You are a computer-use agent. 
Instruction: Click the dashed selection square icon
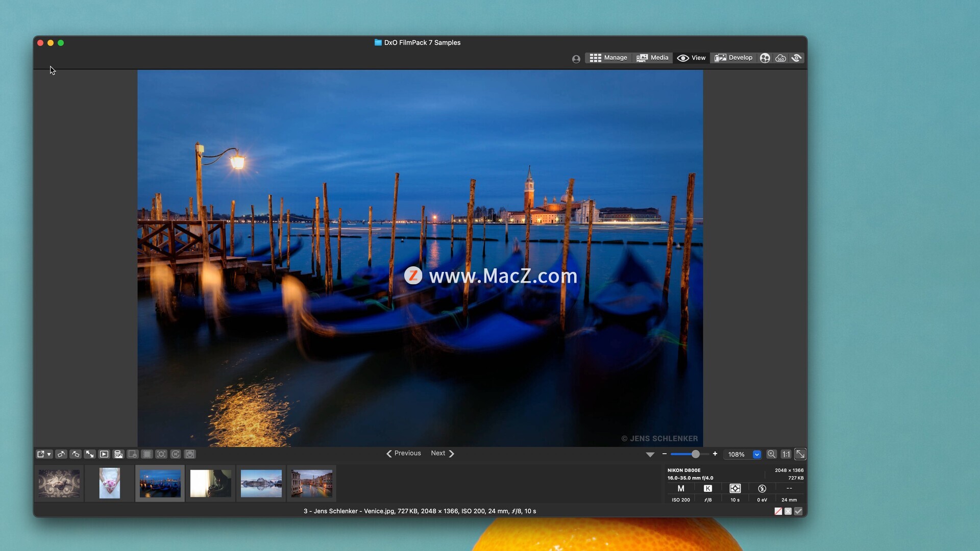point(147,454)
